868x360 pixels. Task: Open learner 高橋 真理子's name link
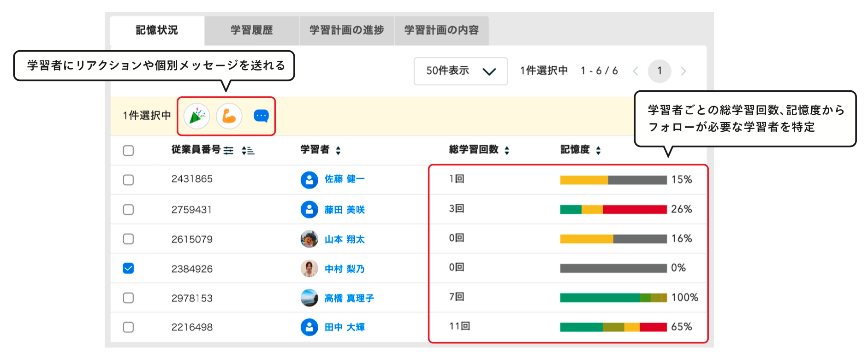point(349,298)
